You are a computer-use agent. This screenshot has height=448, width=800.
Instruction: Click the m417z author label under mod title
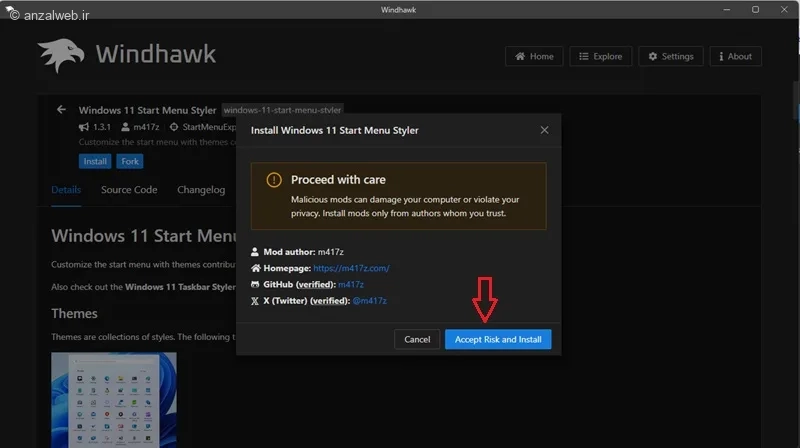(139, 127)
